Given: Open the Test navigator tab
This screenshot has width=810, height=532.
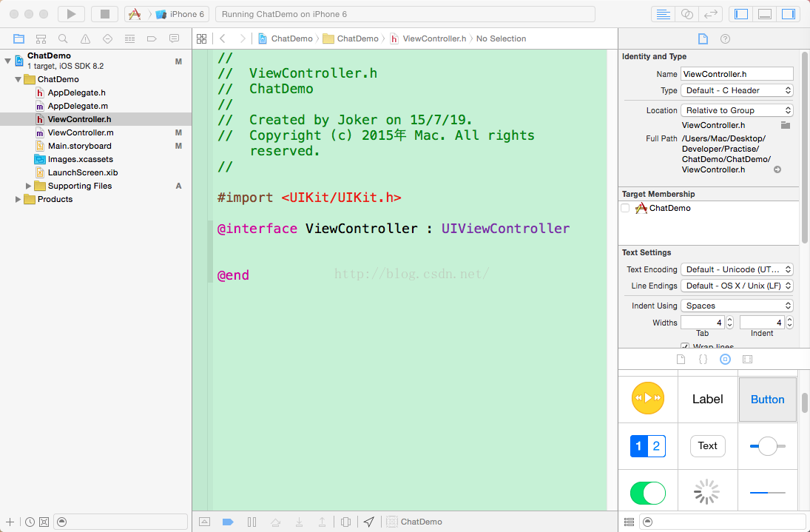Looking at the screenshot, I should (107, 38).
